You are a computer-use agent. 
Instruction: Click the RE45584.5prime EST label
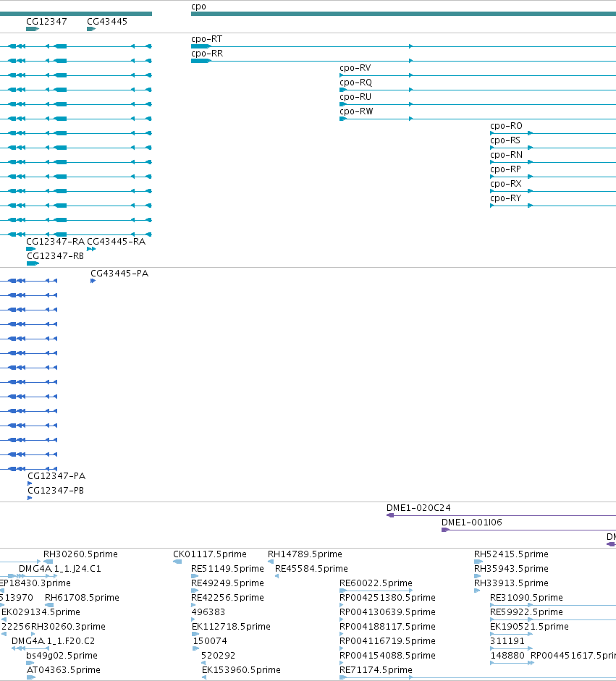[311, 569]
